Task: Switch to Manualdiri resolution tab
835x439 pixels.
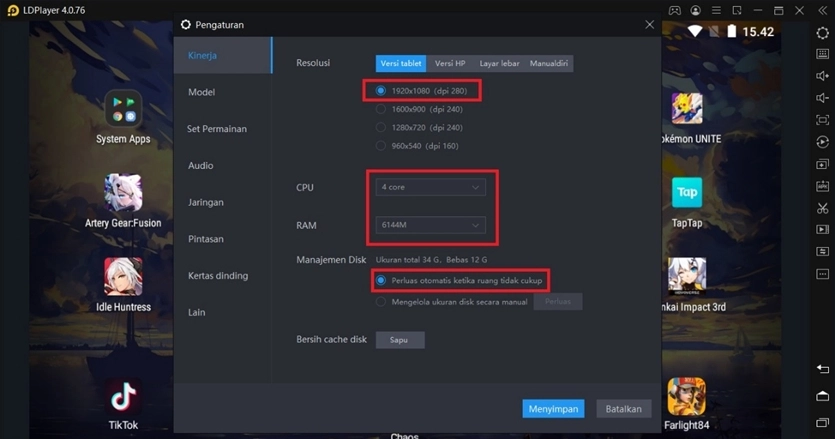Action: (x=549, y=63)
